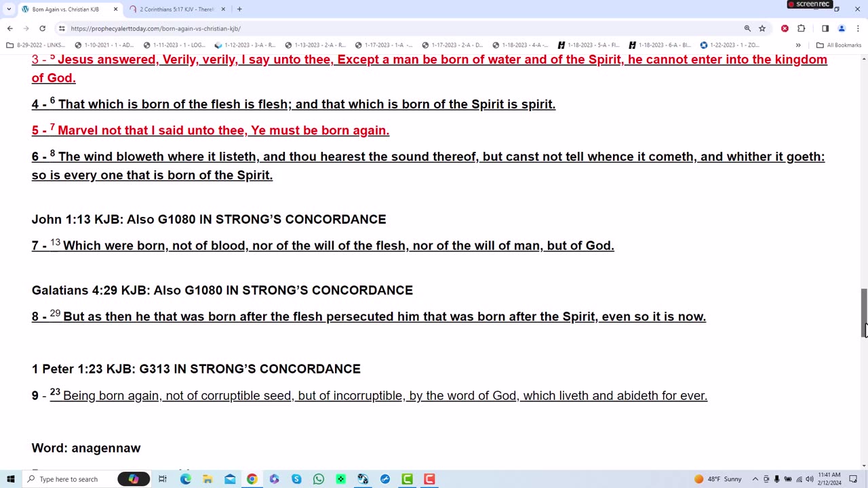Open the 8-29-2022 LINKS bookmark folder

coord(35,45)
